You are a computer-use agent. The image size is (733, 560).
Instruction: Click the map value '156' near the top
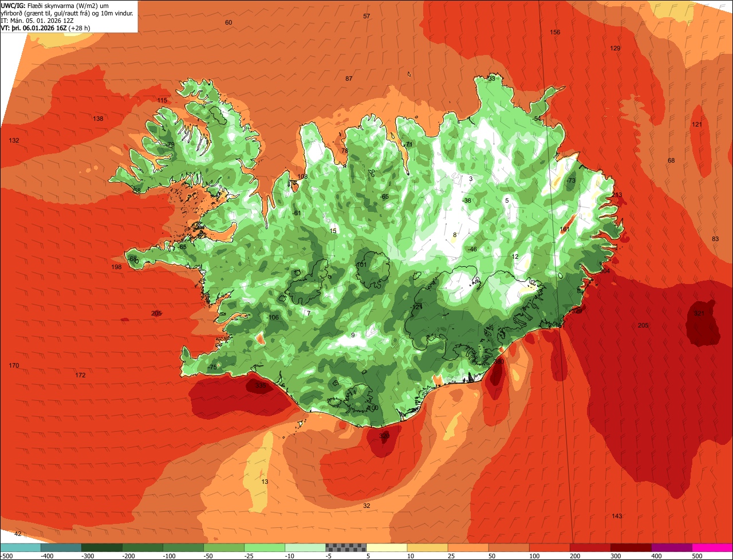point(555,32)
